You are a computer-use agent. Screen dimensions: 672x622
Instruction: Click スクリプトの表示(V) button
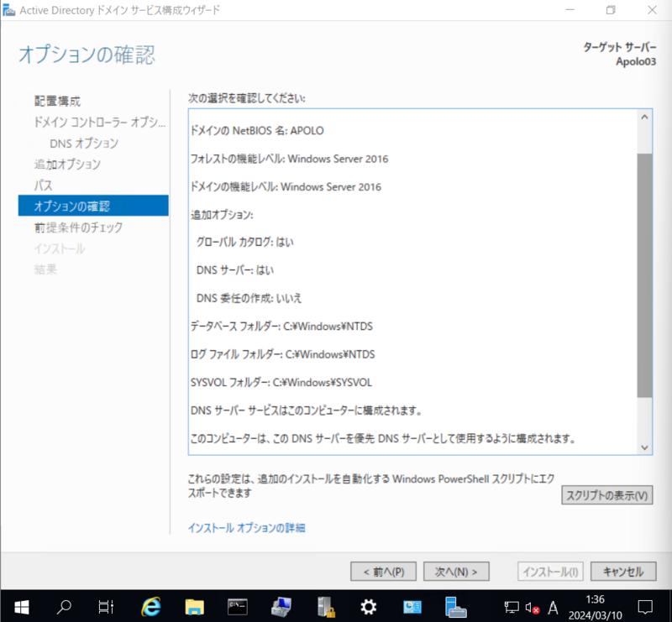coord(606,495)
